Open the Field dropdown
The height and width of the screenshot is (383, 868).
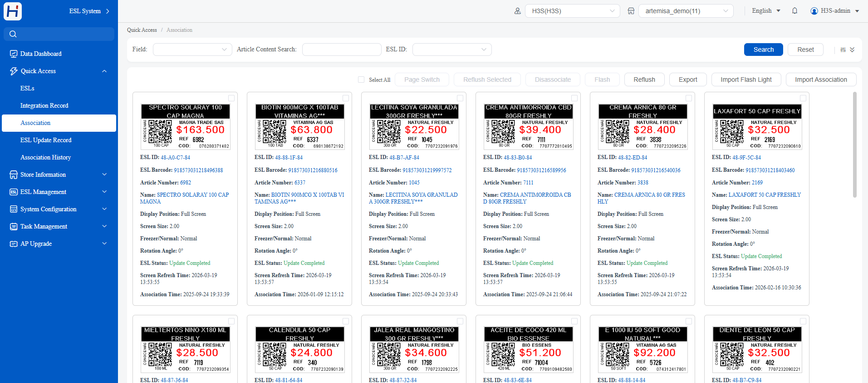[x=192, y=50]
